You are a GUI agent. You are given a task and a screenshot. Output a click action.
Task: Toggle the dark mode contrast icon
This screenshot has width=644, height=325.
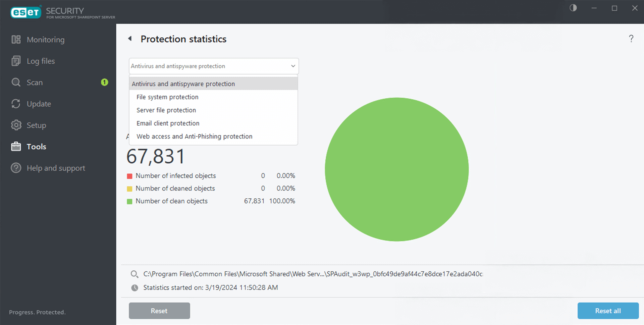[x=573, y=8]
